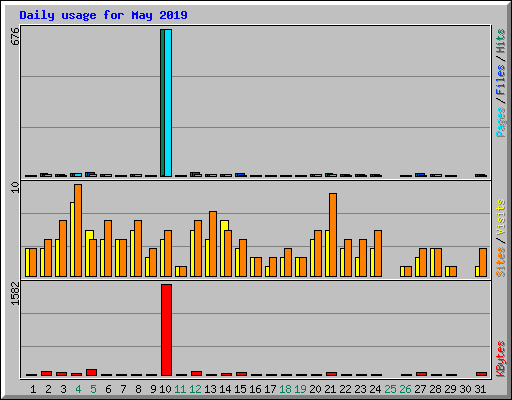The image size is (512, 400).
Task: Select the yellow sites bar for day 14
Action: (x=223, y=248)
